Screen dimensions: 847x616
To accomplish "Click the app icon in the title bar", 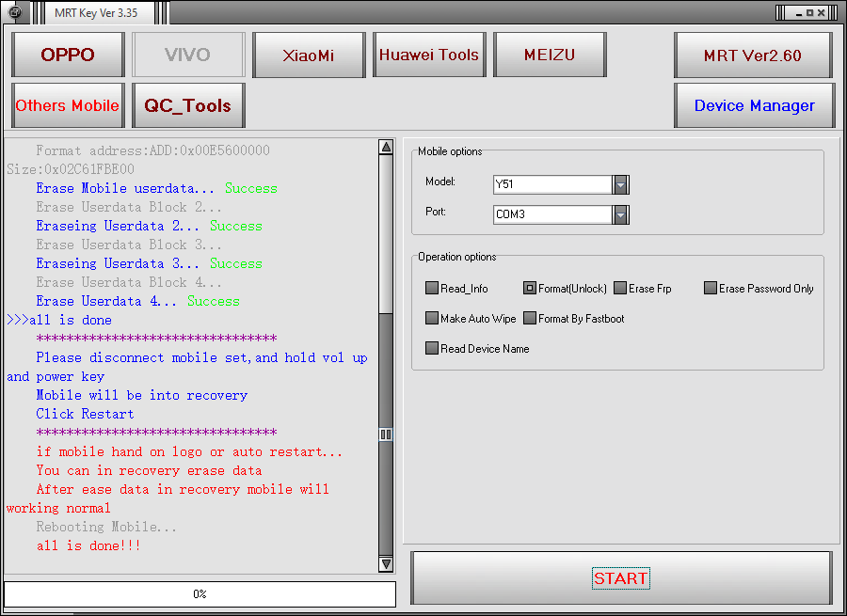I will click(15, 12).
